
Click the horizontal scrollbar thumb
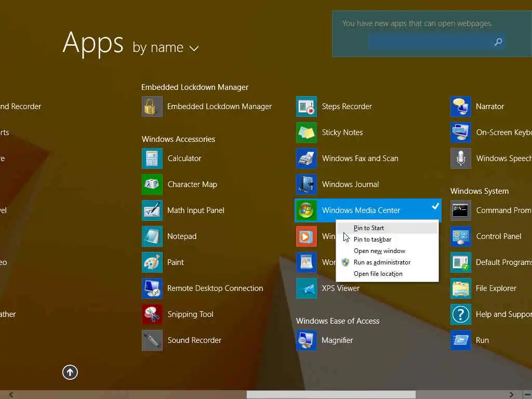tap(331, 395)
